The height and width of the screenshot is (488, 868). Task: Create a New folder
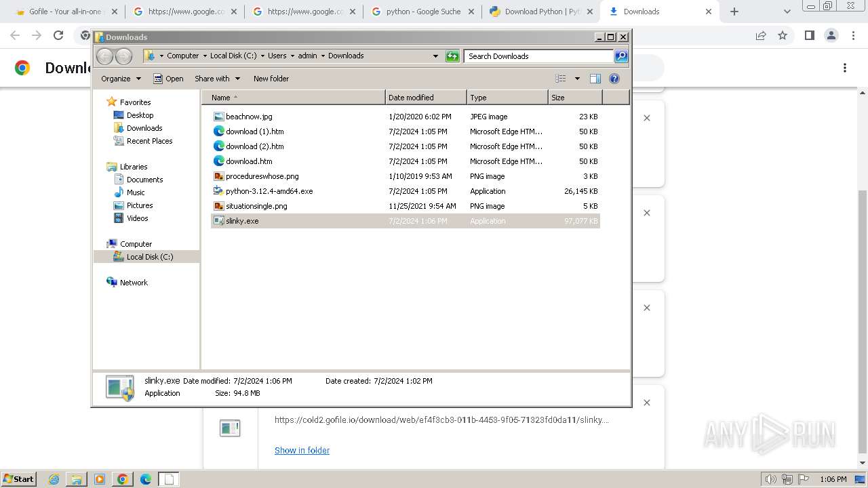(x=271, y=79)
